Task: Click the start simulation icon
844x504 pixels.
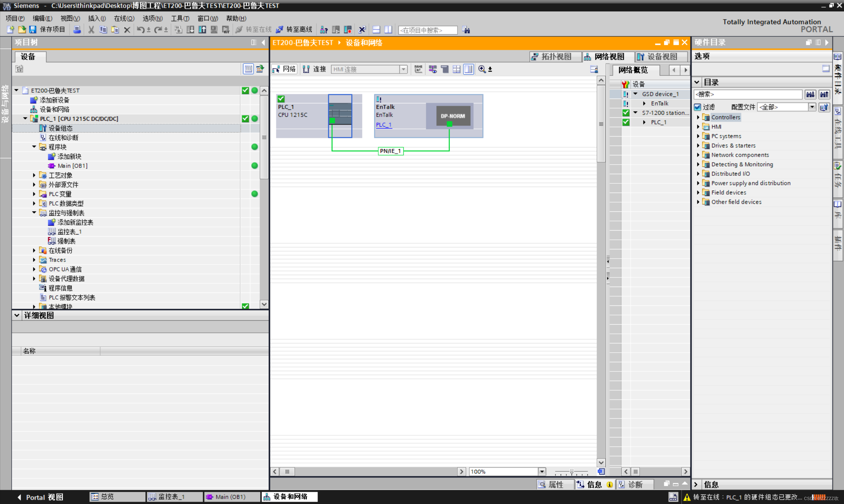Action: 214,30
